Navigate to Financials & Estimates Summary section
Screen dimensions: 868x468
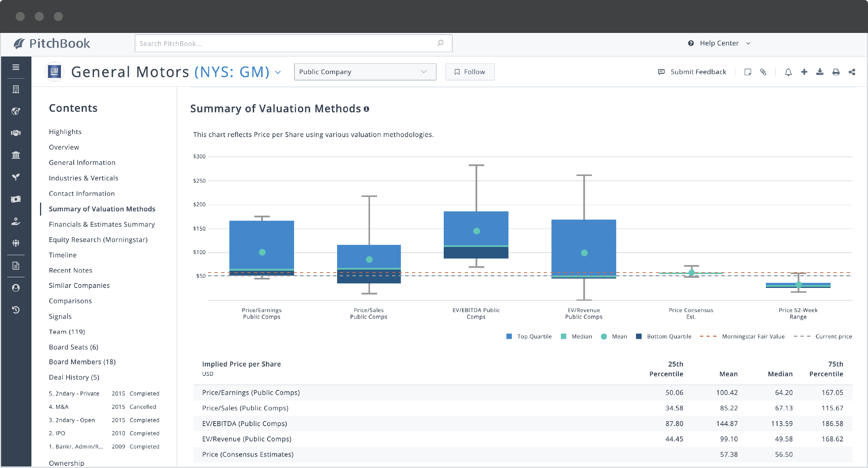pos(102,224)
